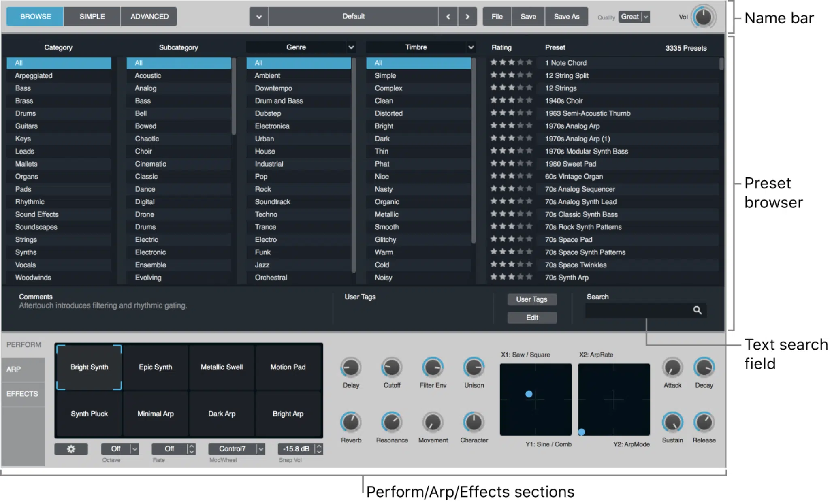Switch to the ADVANCED tab

tap(149, 16)
